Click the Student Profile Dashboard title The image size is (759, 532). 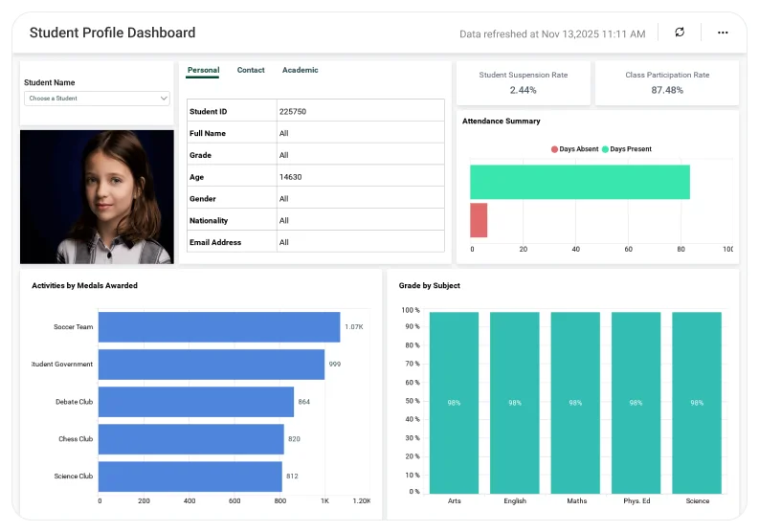tap(112, 33)
